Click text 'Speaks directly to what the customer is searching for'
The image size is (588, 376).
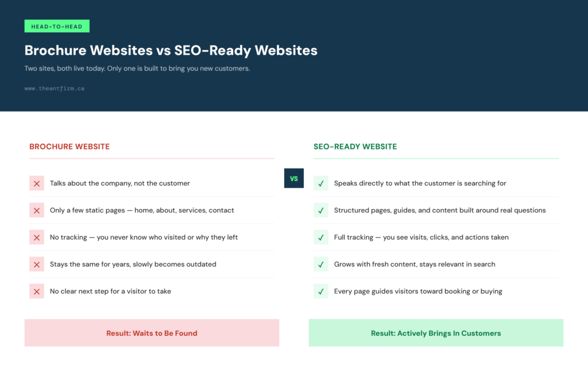(420, 183)
